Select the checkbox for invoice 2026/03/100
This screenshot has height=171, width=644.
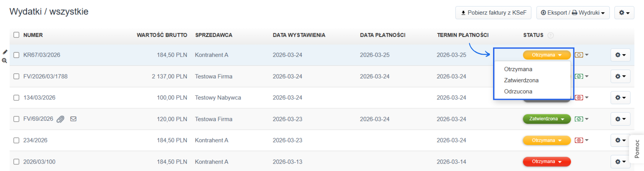pos(16,162)
